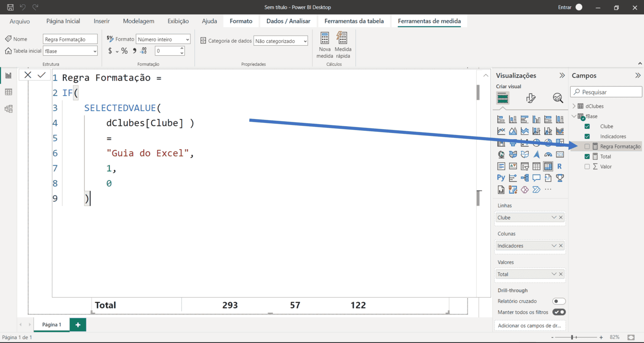The height and width of the screenshot is (343, 644).
Task: Switch to Data view via table icon sidebar
Action: coord(9,92)
